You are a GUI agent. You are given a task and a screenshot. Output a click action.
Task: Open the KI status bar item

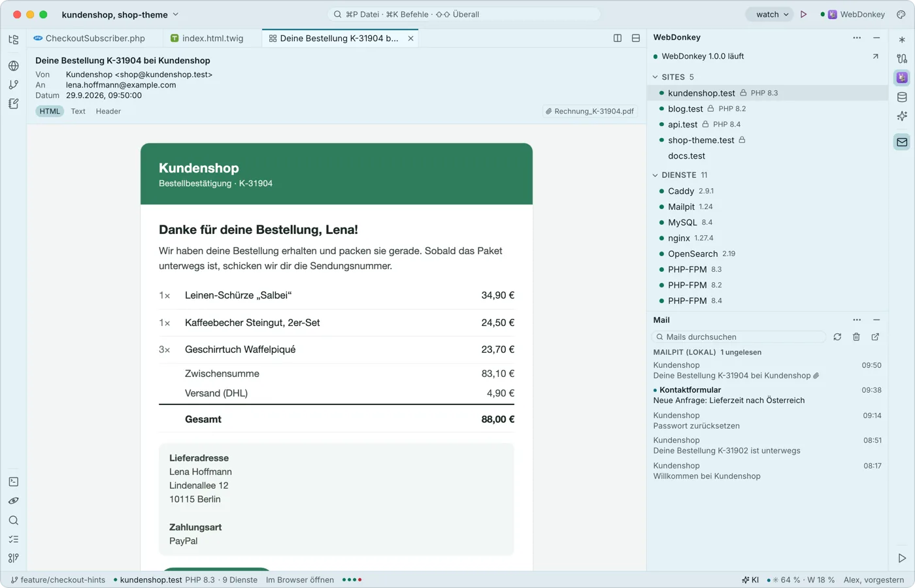[x=750, y=580]
